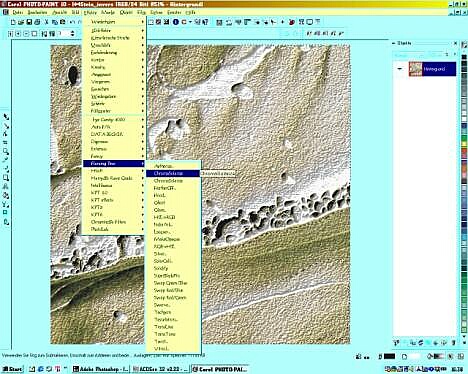Expand the 3D-Effekte submenu

pyautogui.click(x=113, y=30)
